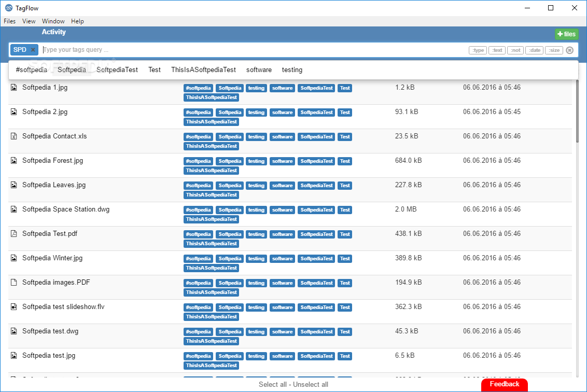
Task: Click Unselect all link
Action: coord(311,385)
